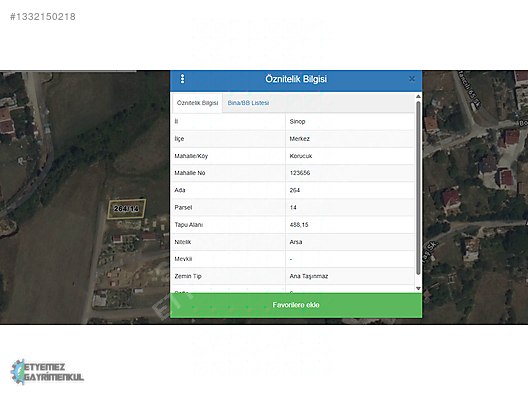Select parcel 264/14 on the map

coord(127,209)
